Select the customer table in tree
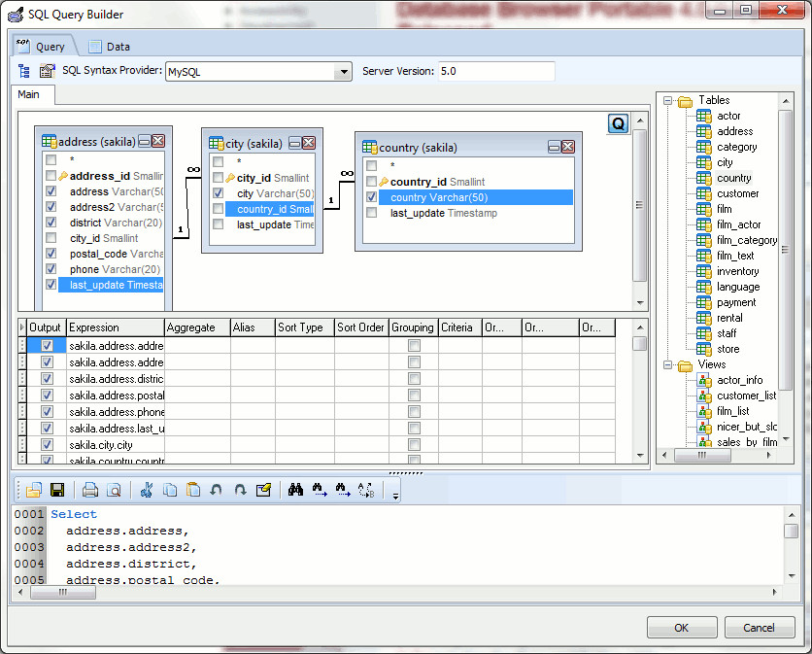The width and height of the screenshot is (812, 654). [x=737, y=193]
